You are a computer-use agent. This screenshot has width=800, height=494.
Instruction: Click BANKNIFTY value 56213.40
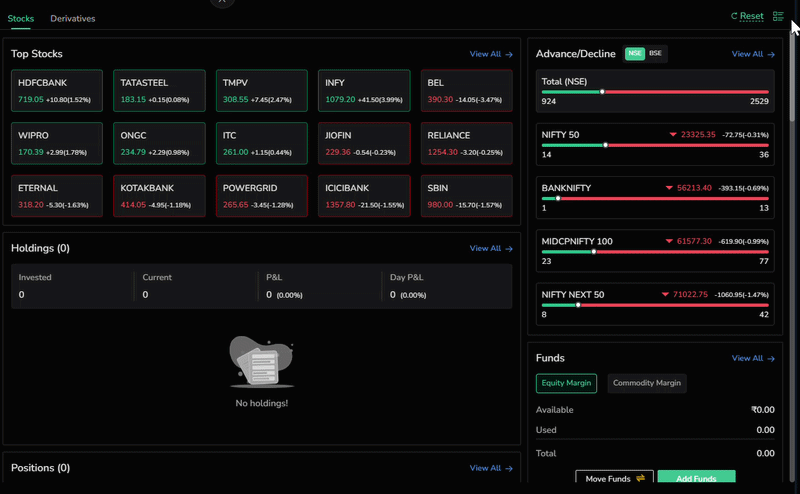coord(694,188)
